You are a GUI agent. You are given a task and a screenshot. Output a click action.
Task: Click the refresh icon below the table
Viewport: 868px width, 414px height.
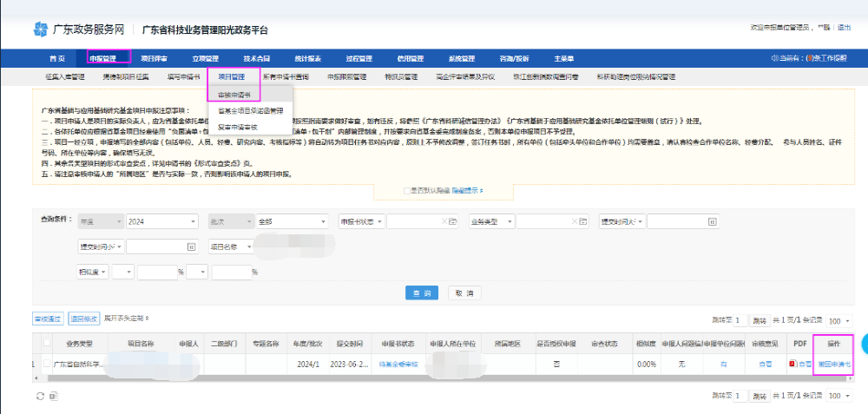39,396
